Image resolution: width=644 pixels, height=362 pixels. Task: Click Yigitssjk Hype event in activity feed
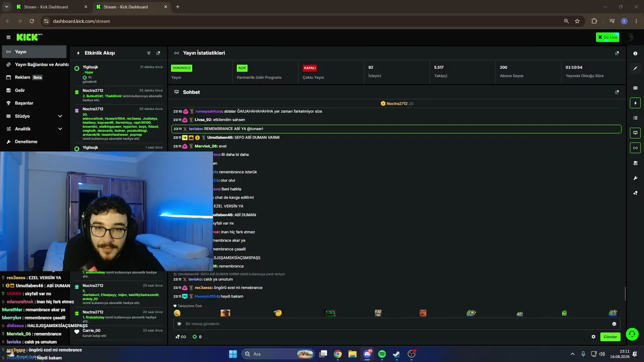pos(119,74)
